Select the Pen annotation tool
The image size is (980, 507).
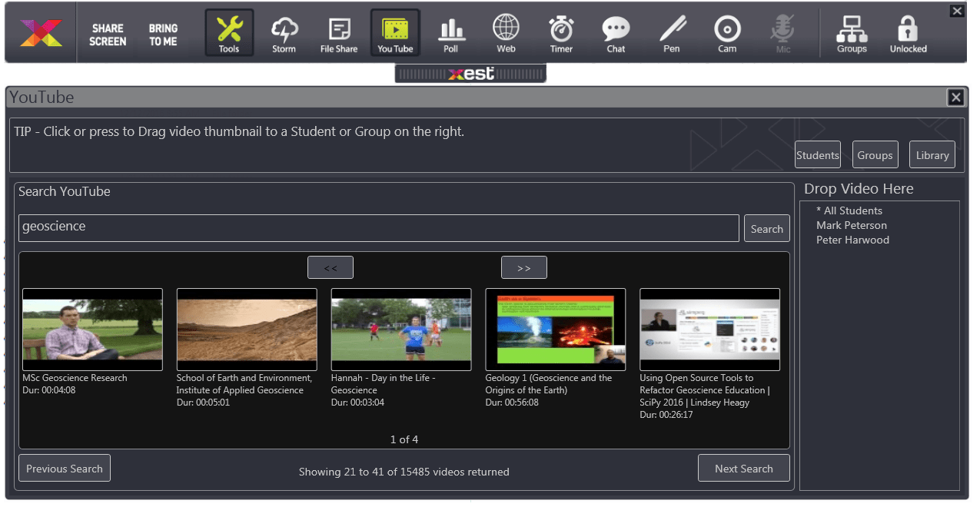tap(672, 35)
